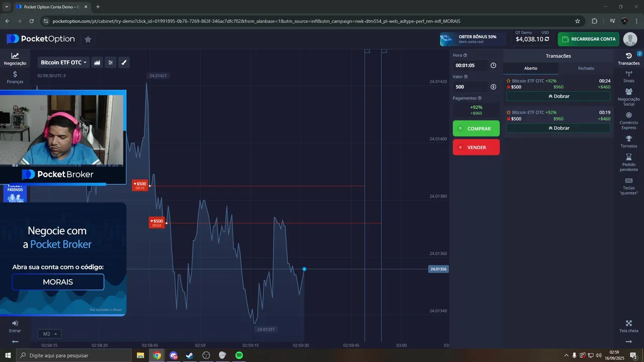Click the VENDER sell button
The width and height of the screenshot is (644, 362).
pyautogui.click(x=476, y=147)
